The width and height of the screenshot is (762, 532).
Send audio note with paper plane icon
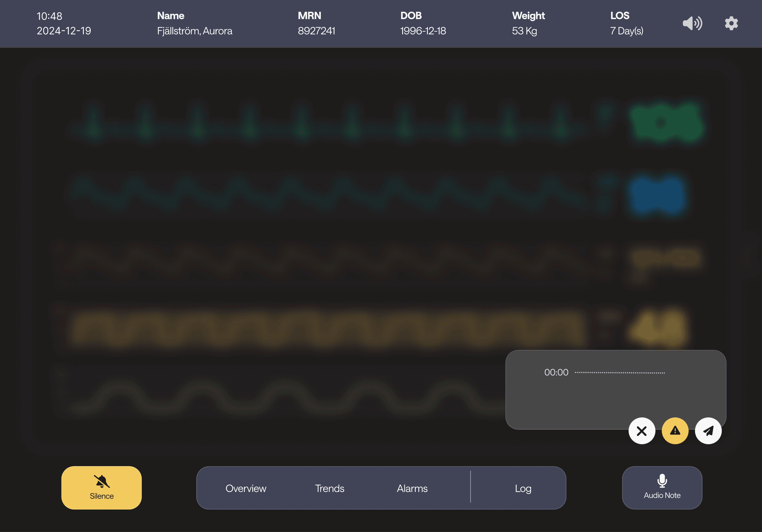pyautogui.click(x=708, y=431)
